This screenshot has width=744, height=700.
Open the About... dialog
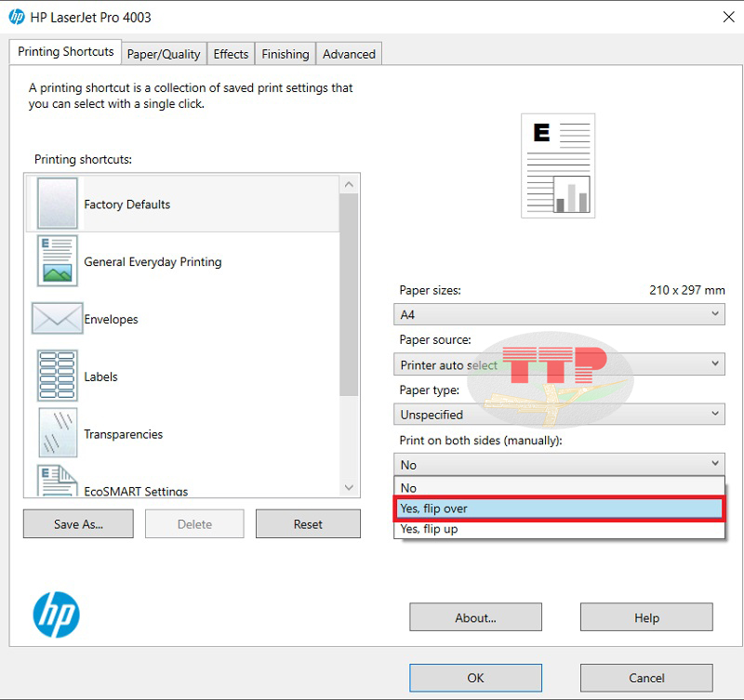(475, 617)
